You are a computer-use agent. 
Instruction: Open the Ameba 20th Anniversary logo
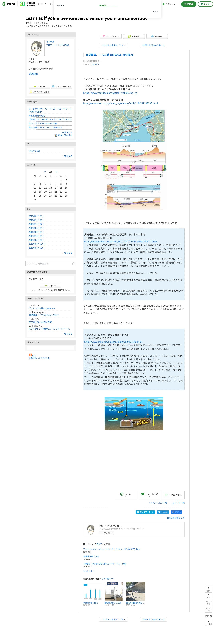tap(27, 4)
